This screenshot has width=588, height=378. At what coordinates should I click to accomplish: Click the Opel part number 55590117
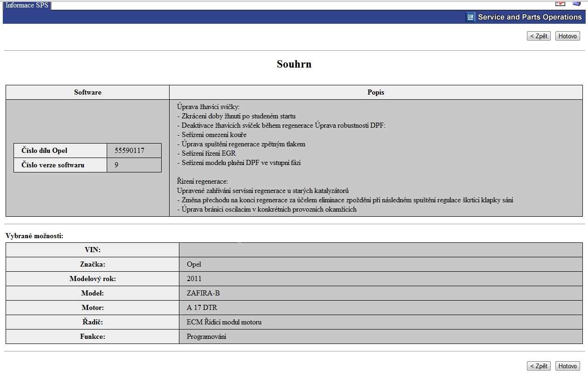[x=129, y=151]
